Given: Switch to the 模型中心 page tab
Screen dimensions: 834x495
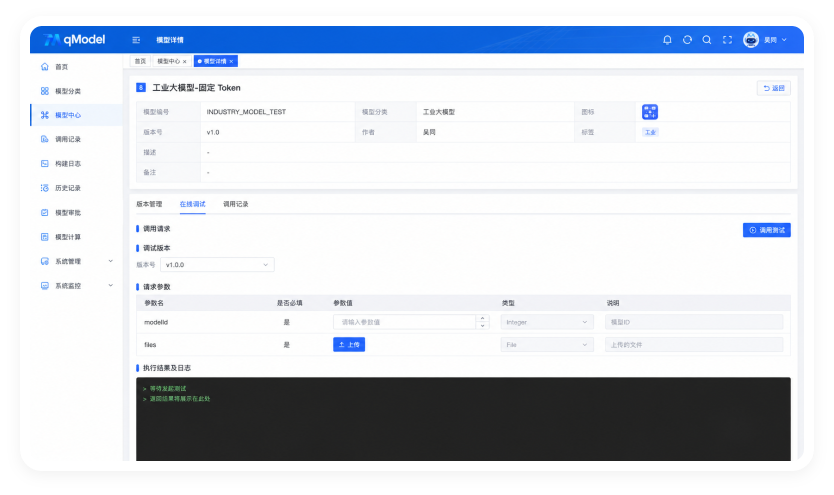Looking at the screenshot, I should point(169,62).
